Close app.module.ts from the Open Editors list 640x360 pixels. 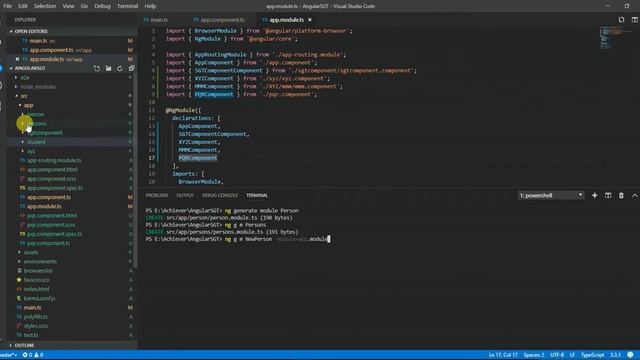pos(17,59)
